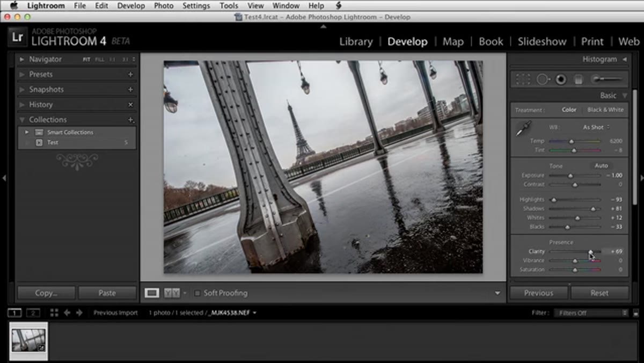Click the Auto tone button
This screenshot has width=644, height=363.
pos(601,165)
